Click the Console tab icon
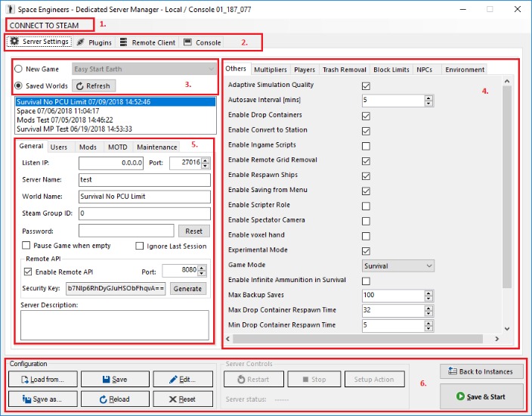Screen dimensions: 532x416 click(x=187, y=42)
